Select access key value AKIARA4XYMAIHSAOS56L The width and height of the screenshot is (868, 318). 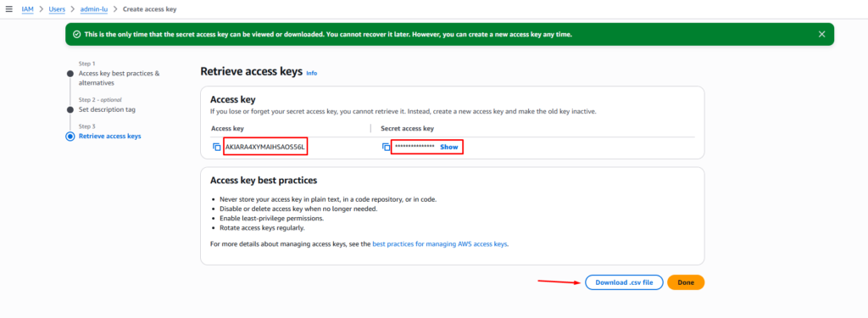265,148
